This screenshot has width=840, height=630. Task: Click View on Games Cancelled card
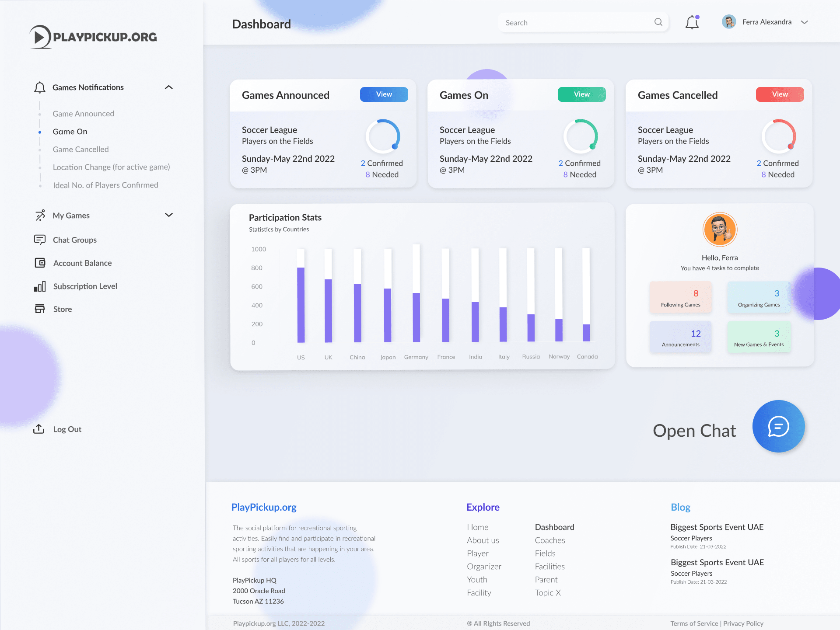780,94
